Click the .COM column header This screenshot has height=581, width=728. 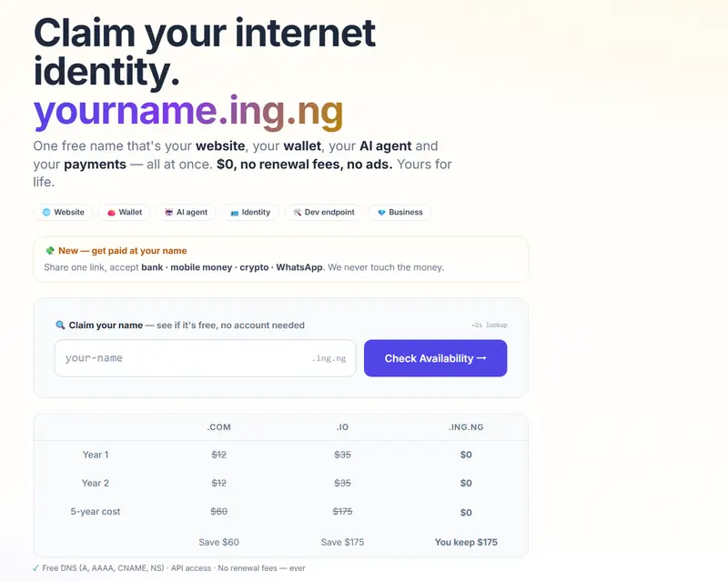point(218,427)
